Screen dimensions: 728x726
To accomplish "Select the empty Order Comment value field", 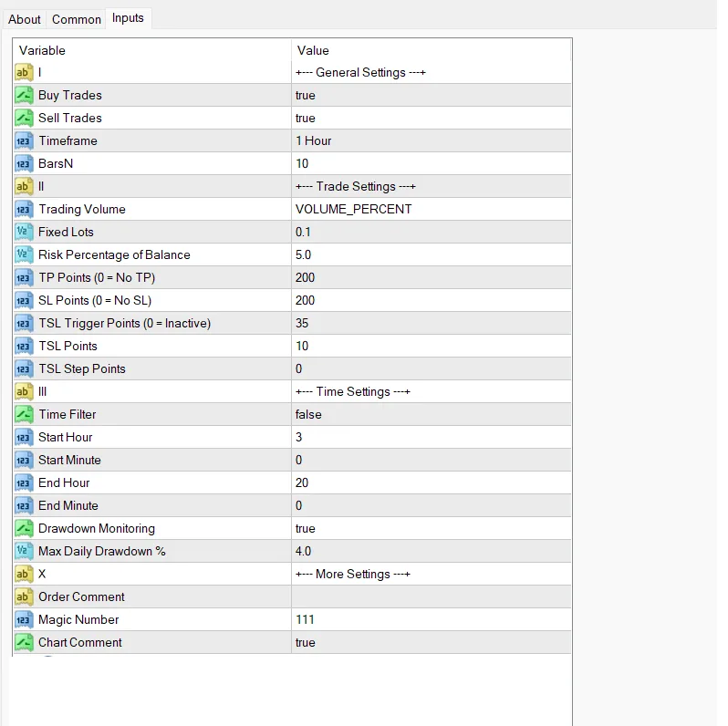I will pos(431,597).
